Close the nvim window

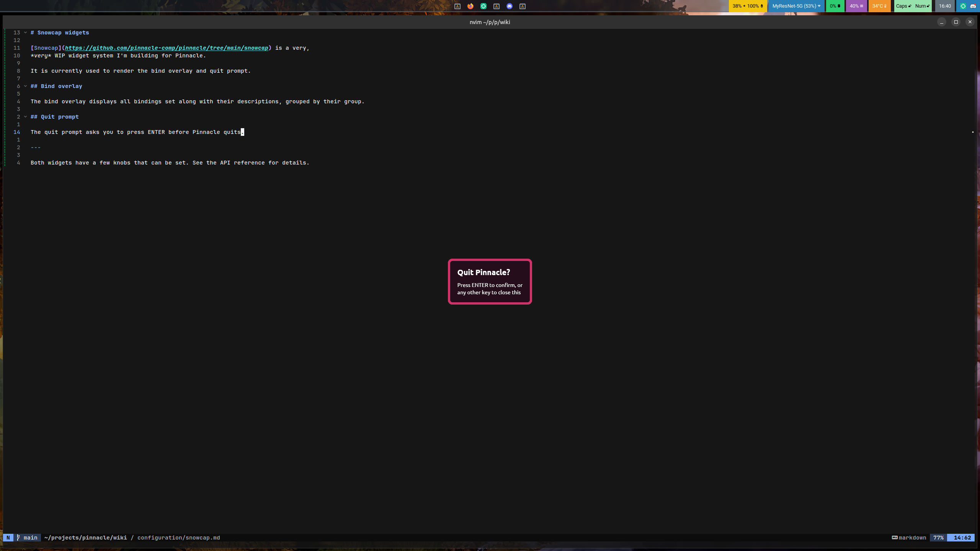[970, 22]
